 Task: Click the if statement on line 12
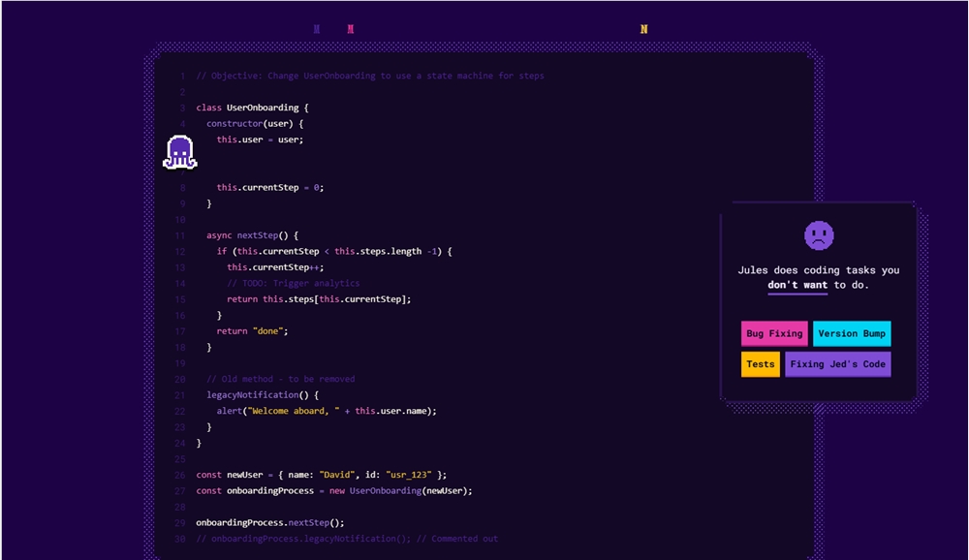[334, 252]
